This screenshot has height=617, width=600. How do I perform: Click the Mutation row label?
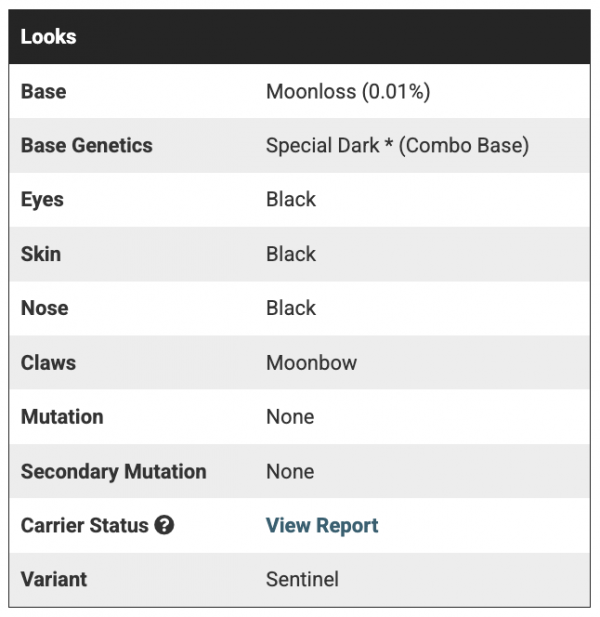pyautogui.click(x=62, y=416)
